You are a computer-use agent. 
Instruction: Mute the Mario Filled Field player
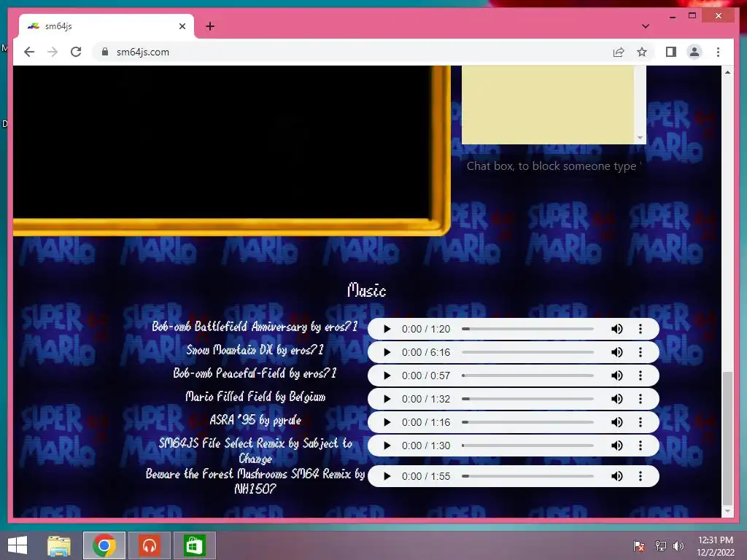(x=617, y=399)
